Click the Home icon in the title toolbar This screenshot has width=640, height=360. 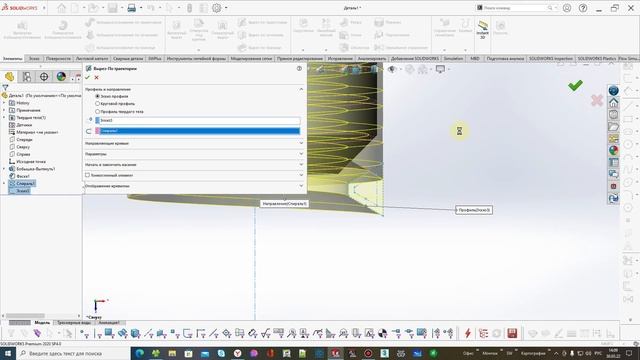point(61,8)
